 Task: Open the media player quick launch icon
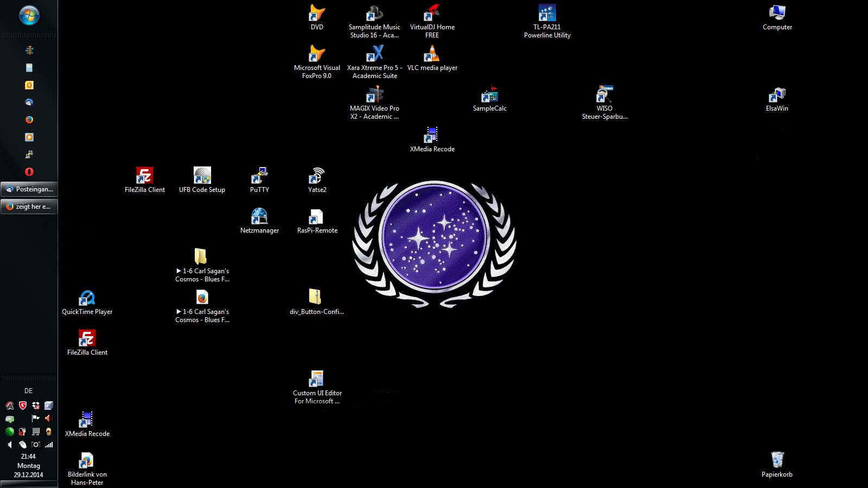29,137
